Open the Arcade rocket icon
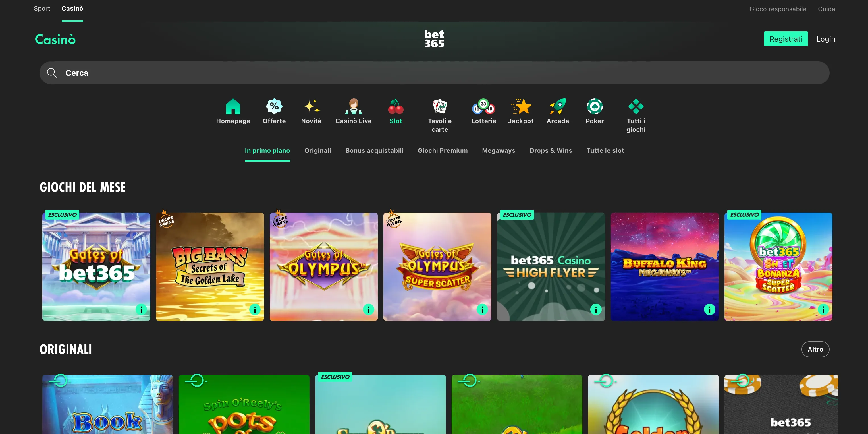 coord(558,107)
